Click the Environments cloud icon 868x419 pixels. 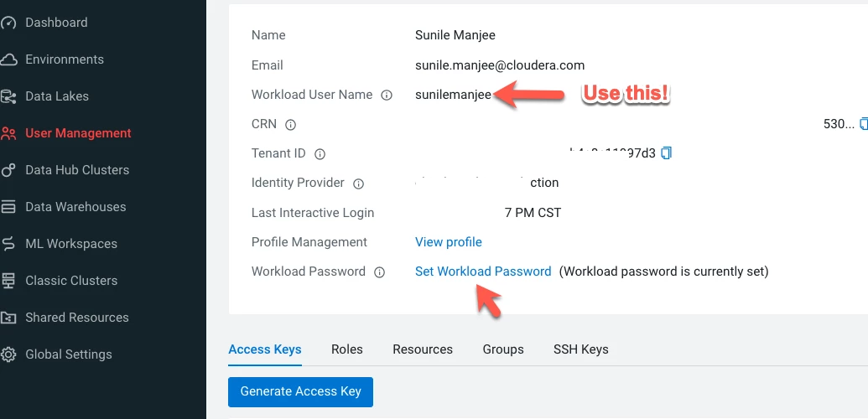pos(8,59)
